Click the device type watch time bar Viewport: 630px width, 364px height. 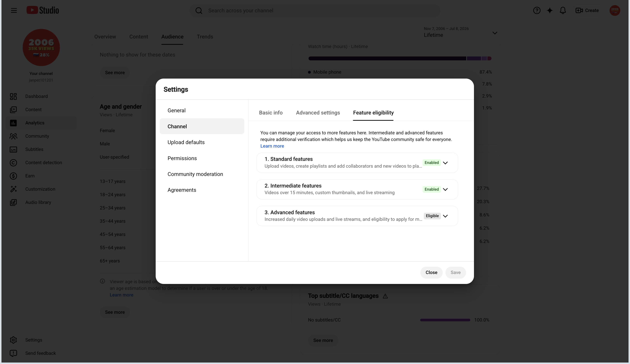click(400, 59)
